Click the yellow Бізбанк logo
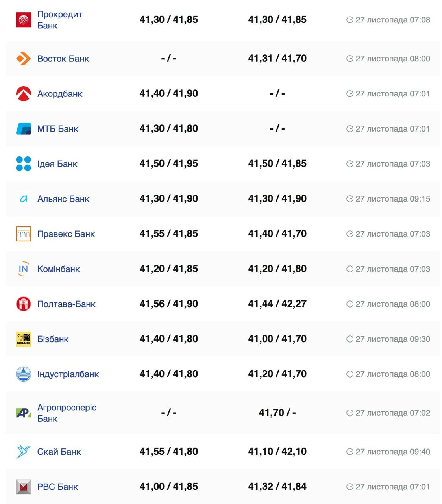The height and width of the screenshot is (504, 442). tap(23, 339)
